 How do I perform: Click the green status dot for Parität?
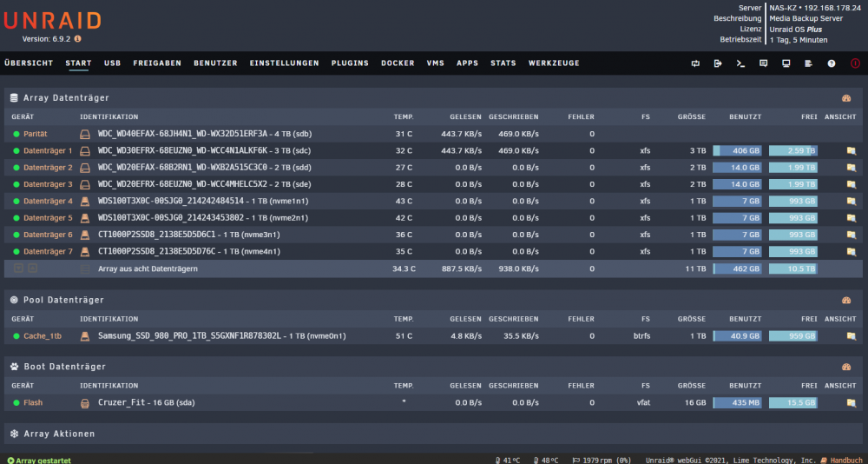(16, 134)
